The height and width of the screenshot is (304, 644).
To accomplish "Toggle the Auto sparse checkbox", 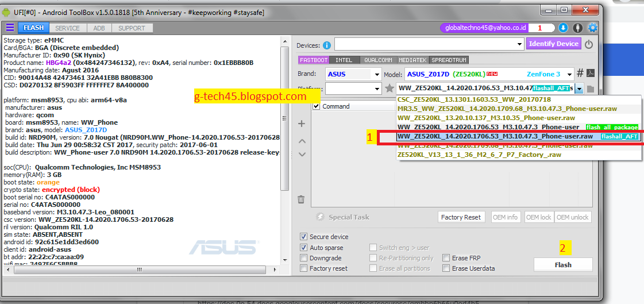I will pos(303,248).
